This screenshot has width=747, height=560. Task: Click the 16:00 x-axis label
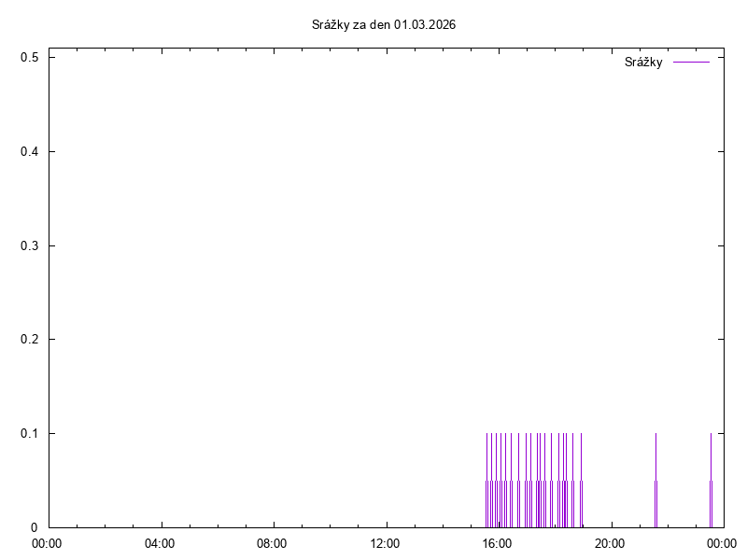pyautogui.click(x=498, y=543)
